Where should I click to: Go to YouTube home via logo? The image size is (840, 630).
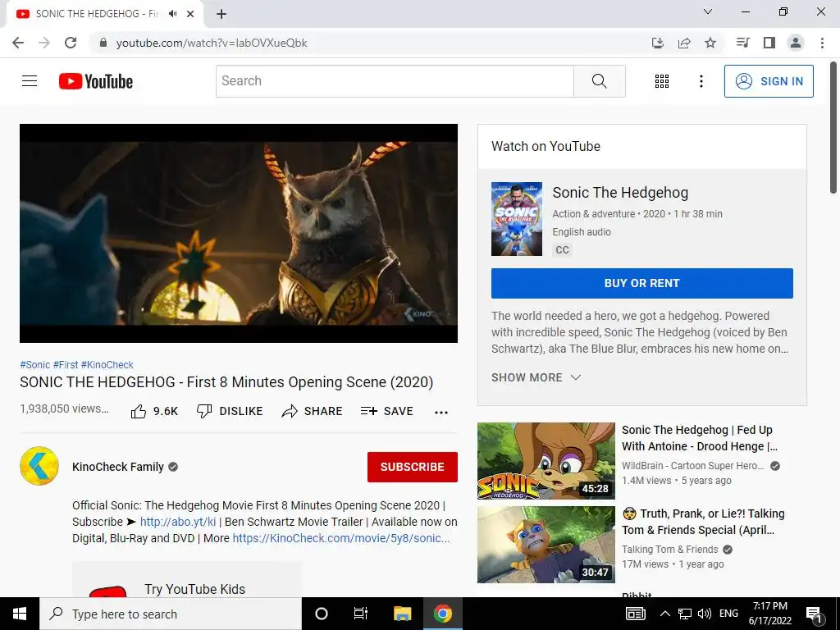pyautogui.click(x=96, y=81)
